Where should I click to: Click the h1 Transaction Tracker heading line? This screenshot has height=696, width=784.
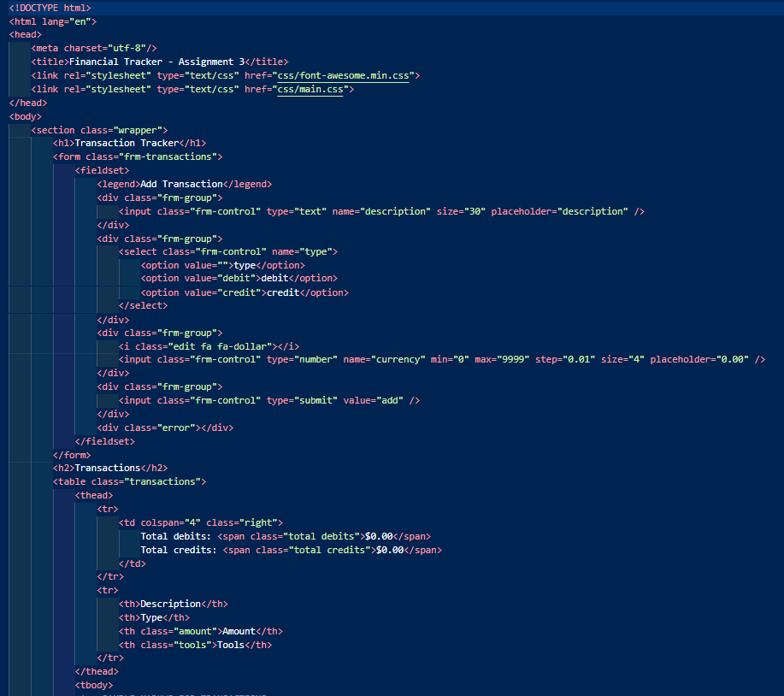(x=129, y=143)
